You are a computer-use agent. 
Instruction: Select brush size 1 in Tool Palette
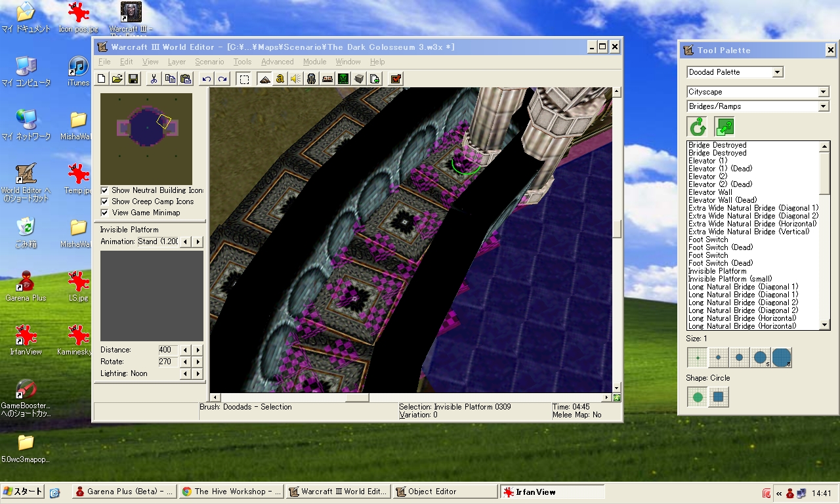point(698,358)
